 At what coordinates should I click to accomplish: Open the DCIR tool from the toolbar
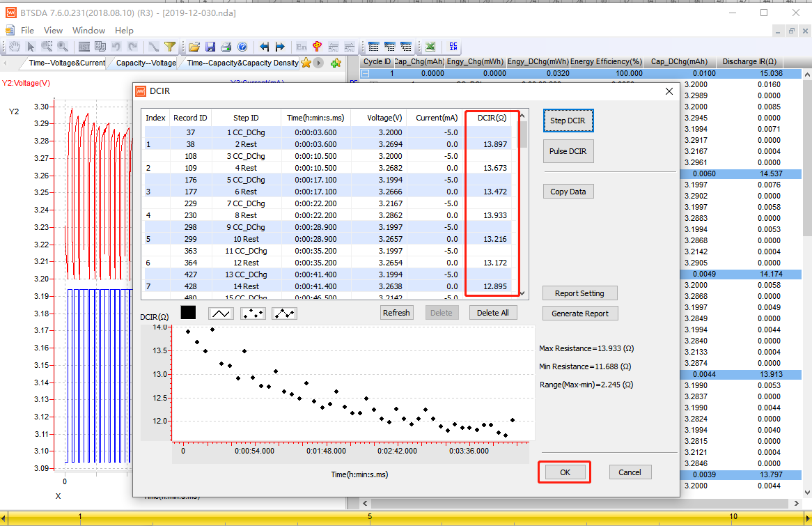[453, 47]
